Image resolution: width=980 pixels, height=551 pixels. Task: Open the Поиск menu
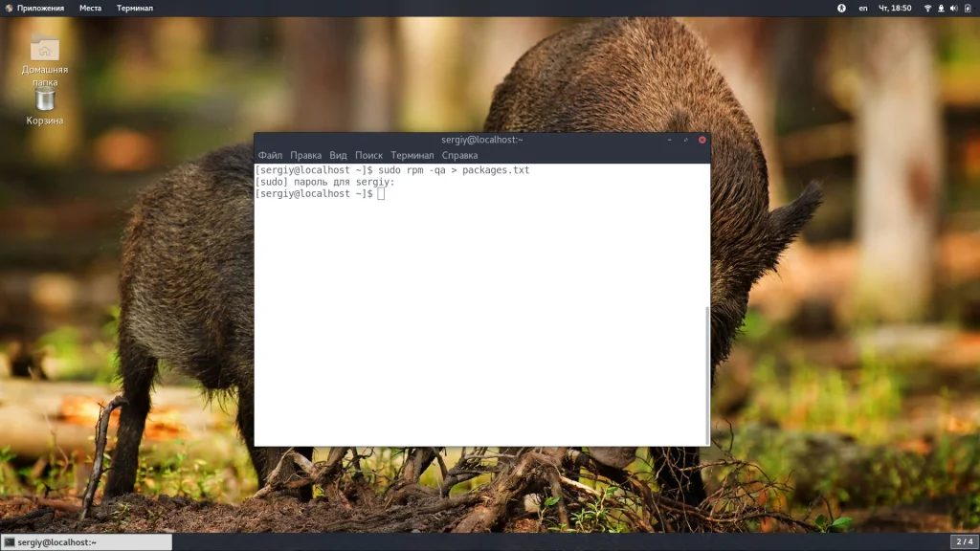[x=368, y=156]
